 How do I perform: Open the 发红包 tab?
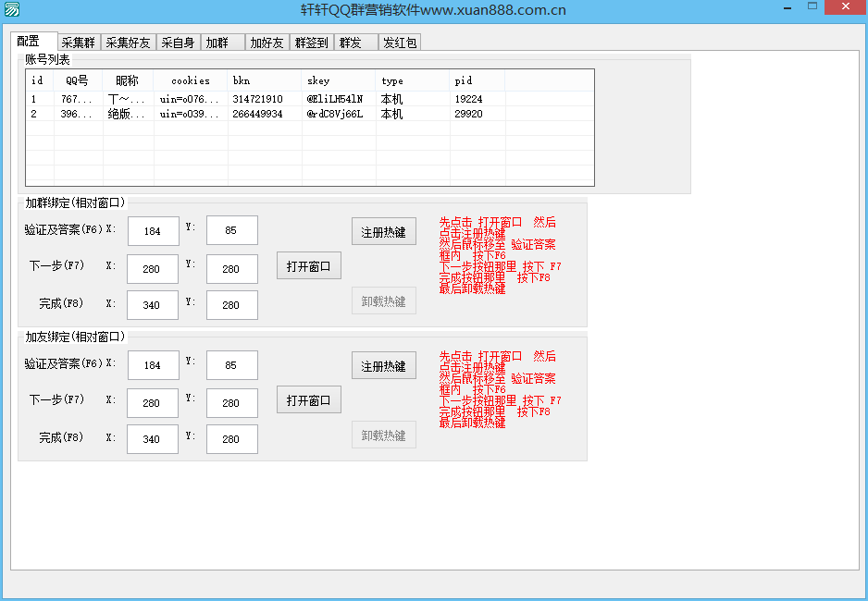point(400,43)
